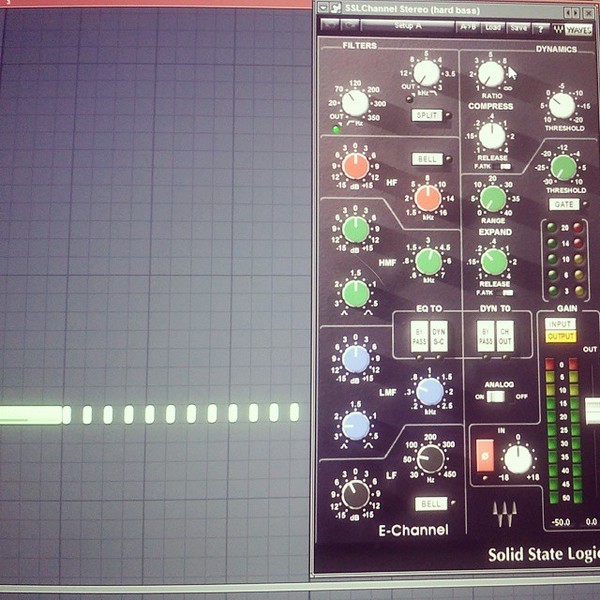This screenshot has width=600, height=600.
Task: Click the undo arrow button left of Setup A
Action: (330, 25)
